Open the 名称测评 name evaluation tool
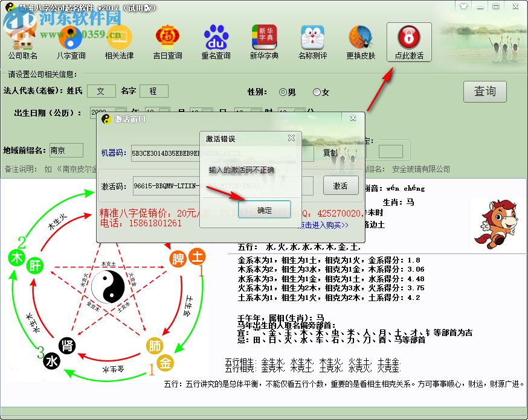Viewport: 528px width, 420px height. point(312,39)
